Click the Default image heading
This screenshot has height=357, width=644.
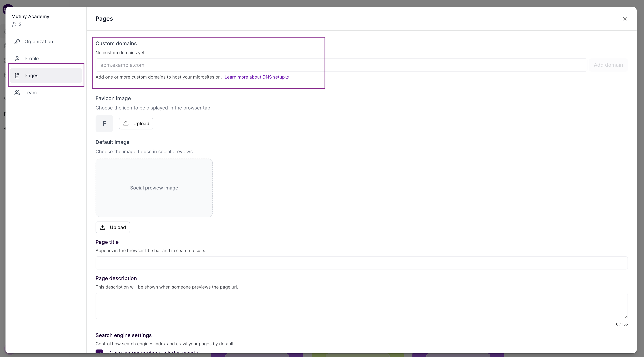(x=112, y=142)
